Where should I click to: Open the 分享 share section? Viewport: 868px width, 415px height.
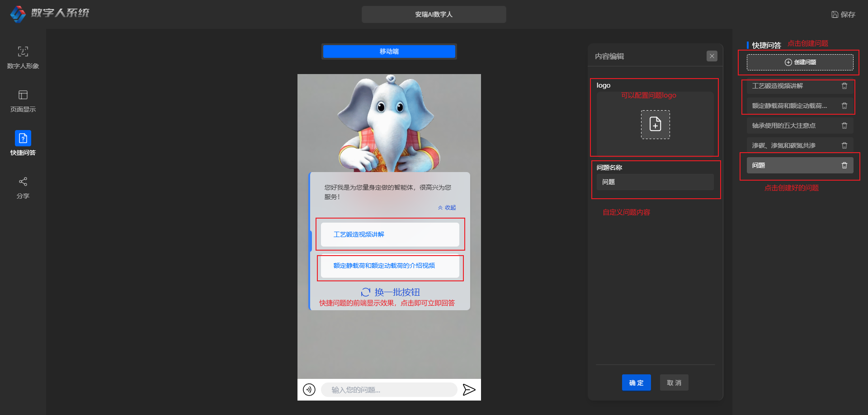23,187
